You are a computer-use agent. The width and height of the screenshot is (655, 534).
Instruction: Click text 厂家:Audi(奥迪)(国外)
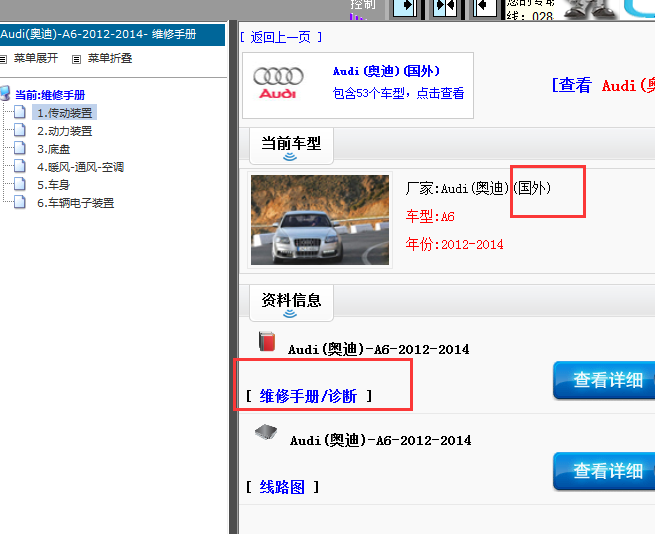tap(478, 188)
